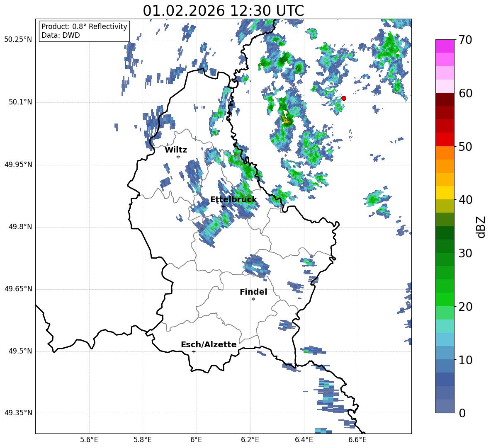Click the Findel location label
The width and height of the screenshot is (491, 448).
253,292
